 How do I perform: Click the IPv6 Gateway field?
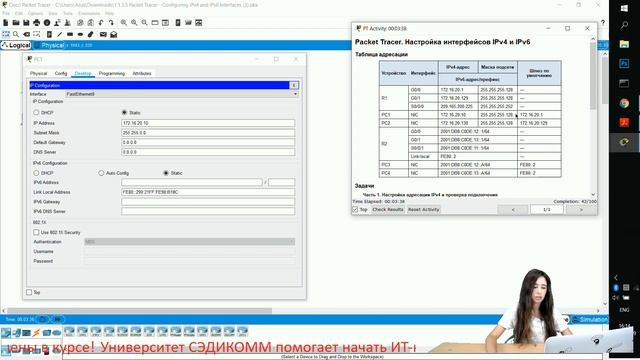click(x=208, y=202)
